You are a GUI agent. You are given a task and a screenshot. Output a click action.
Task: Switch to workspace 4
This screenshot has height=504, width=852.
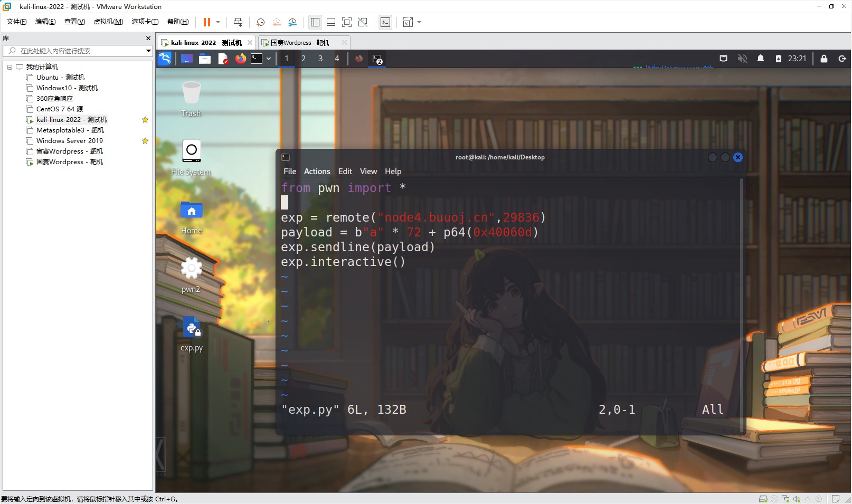(337, 59)
